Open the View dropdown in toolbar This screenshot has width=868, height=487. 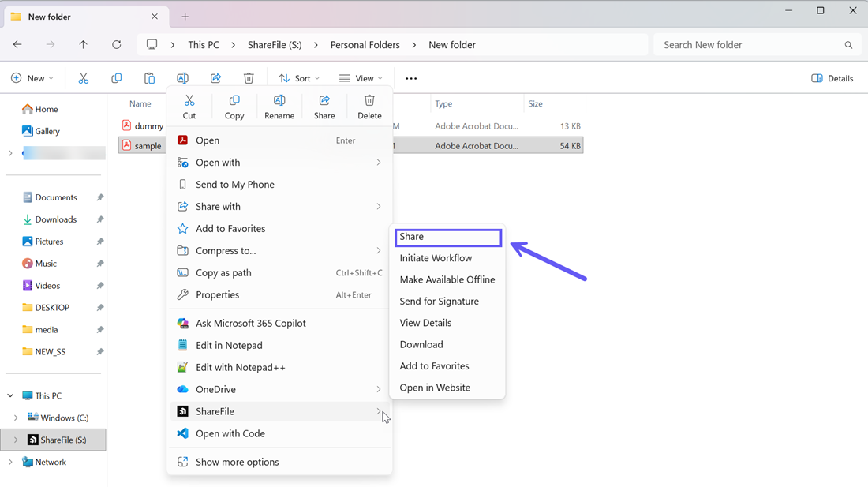pos(361,78)
